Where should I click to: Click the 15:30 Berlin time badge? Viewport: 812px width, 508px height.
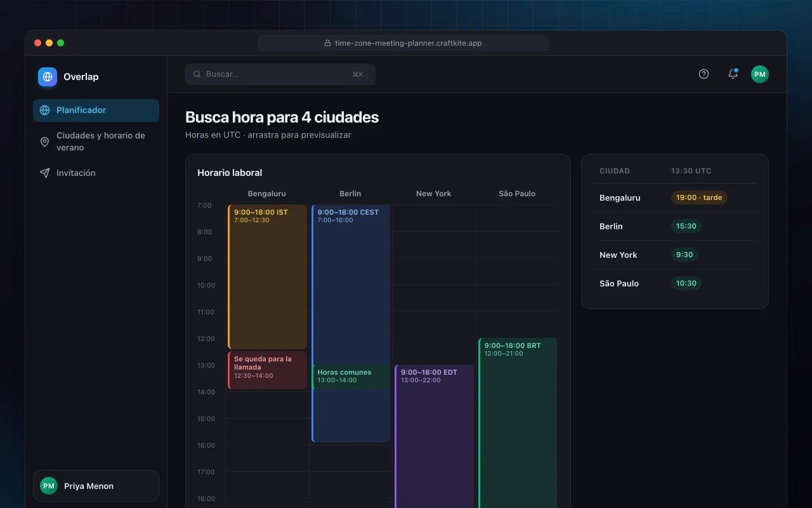click(x=686, y=226)
